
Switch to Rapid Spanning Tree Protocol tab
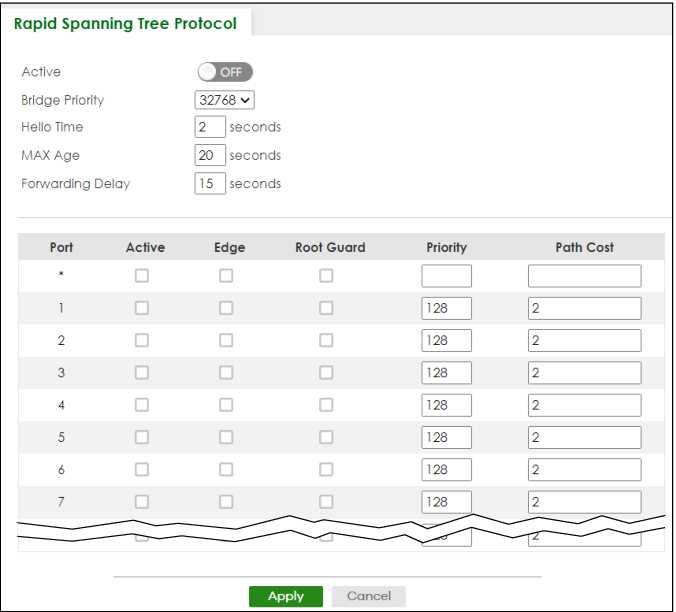[x=126, y=23]
